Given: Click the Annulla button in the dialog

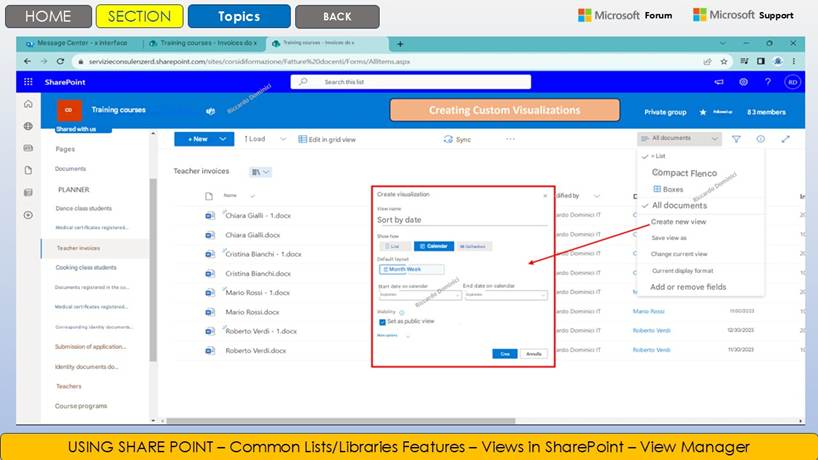Looking at the screenshot, I should (533, 354).
